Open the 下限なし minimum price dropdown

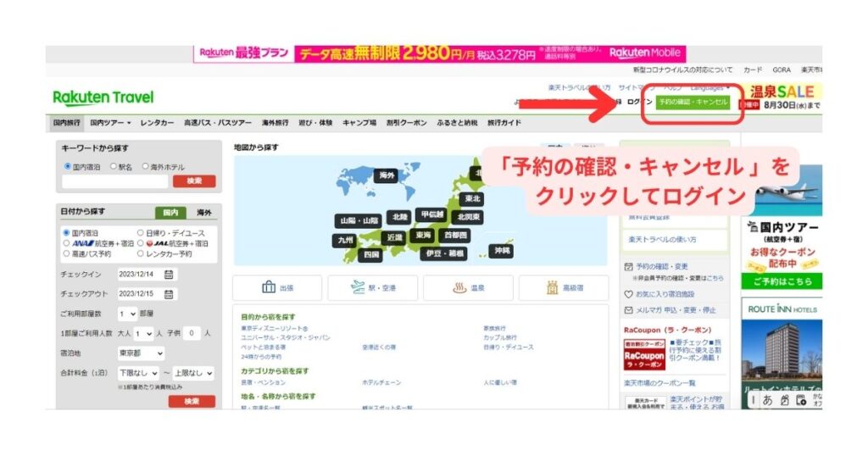click(x=138, y=373)
